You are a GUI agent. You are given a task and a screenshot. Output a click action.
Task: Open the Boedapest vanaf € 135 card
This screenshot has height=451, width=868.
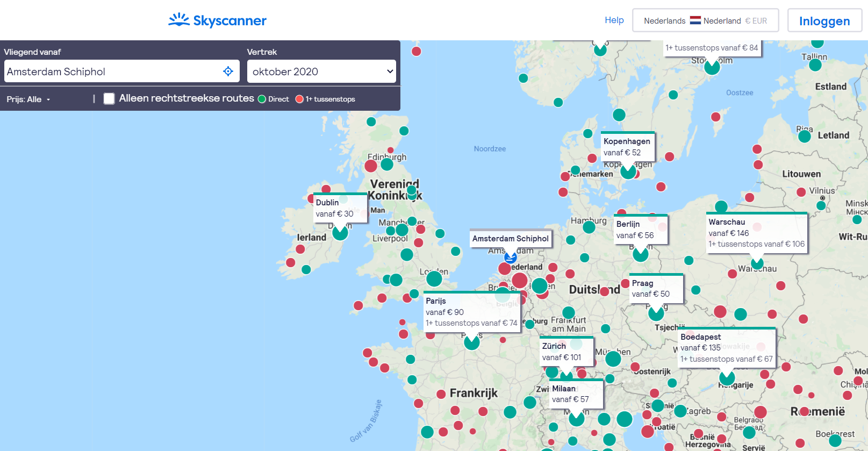[727, 348]
